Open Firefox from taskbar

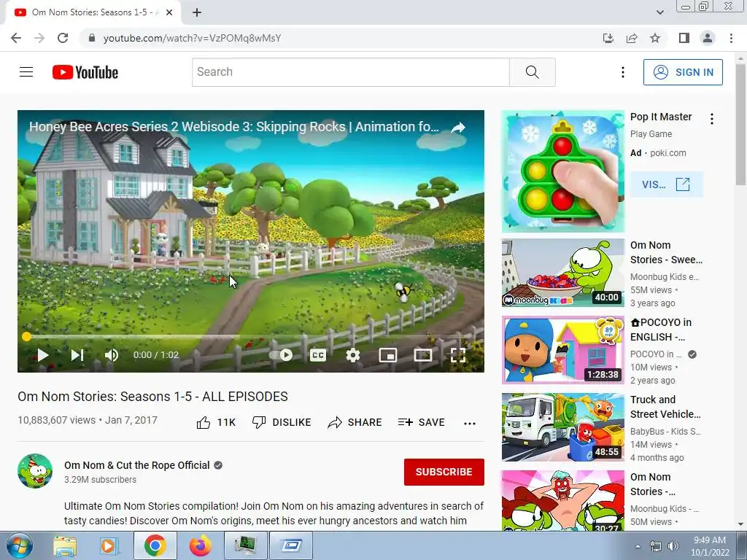pos(200,545)
